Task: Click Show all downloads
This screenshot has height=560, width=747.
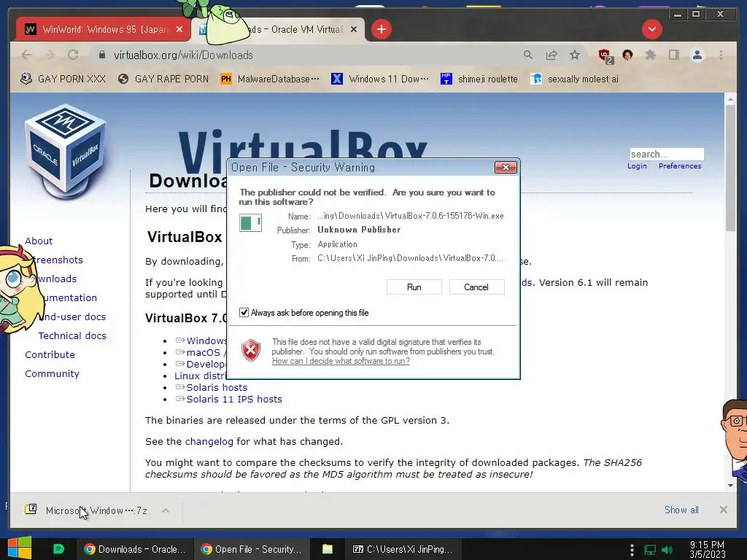Action: coord(681,510)
